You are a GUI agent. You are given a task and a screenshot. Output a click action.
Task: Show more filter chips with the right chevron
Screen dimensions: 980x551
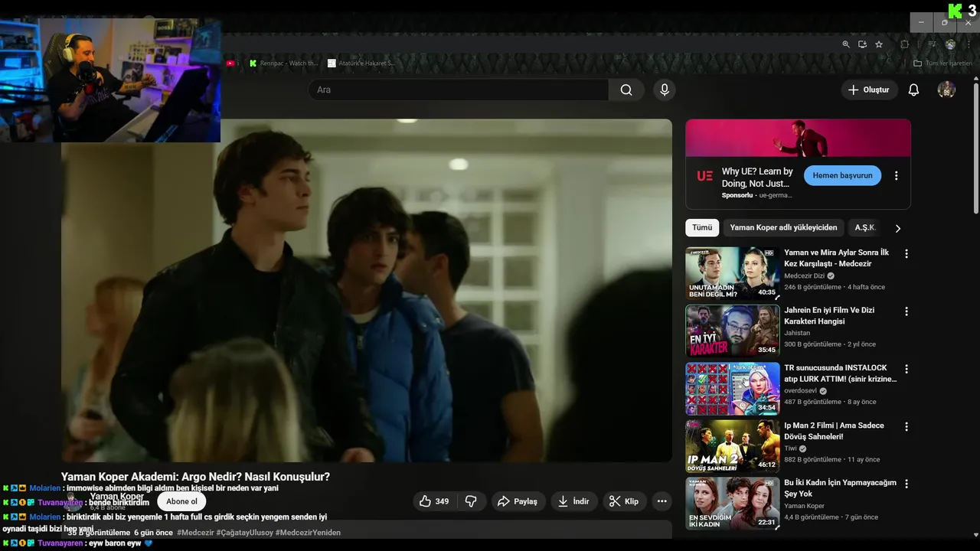[x=898, y=228]
